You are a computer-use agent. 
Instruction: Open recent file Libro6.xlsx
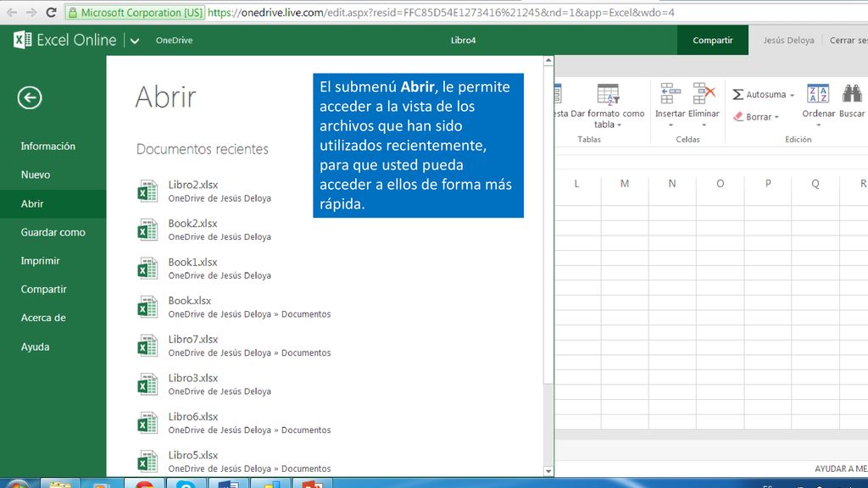point(193,417)
